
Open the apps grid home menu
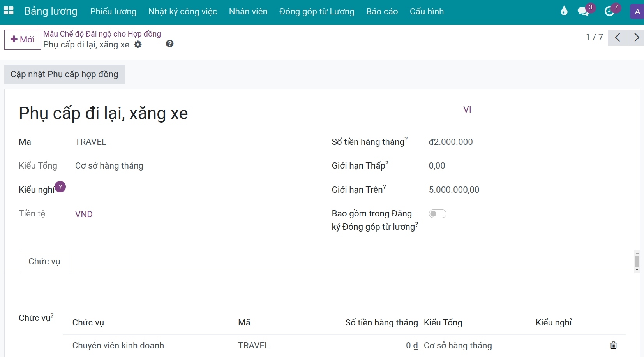click(9, 11)
